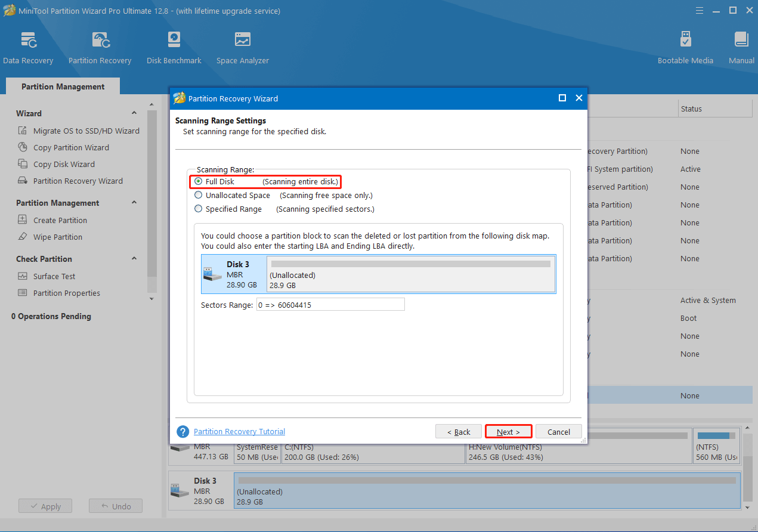758x532 pixels.
Task: Open the Bootable Media builder
Action: click(685, 48)
